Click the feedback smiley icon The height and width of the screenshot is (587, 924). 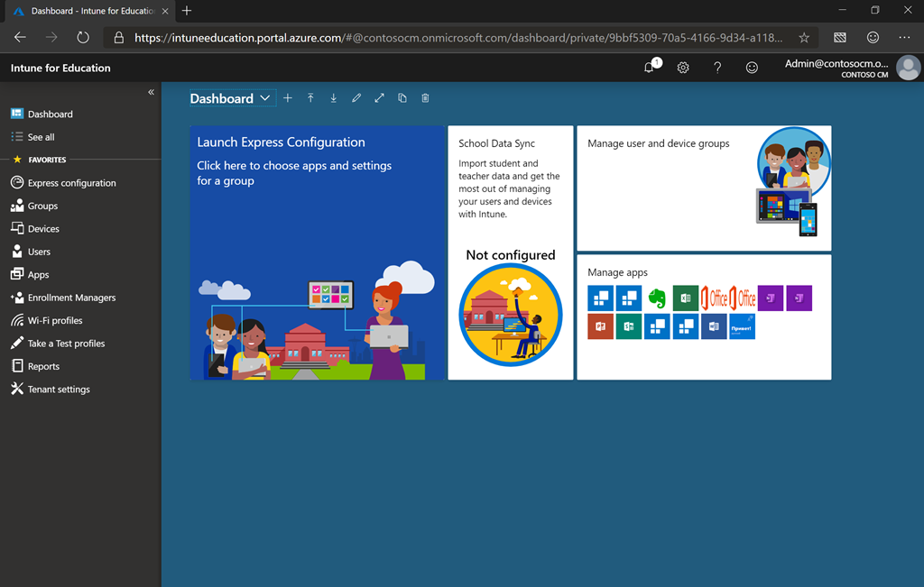(x=752, y=68)
